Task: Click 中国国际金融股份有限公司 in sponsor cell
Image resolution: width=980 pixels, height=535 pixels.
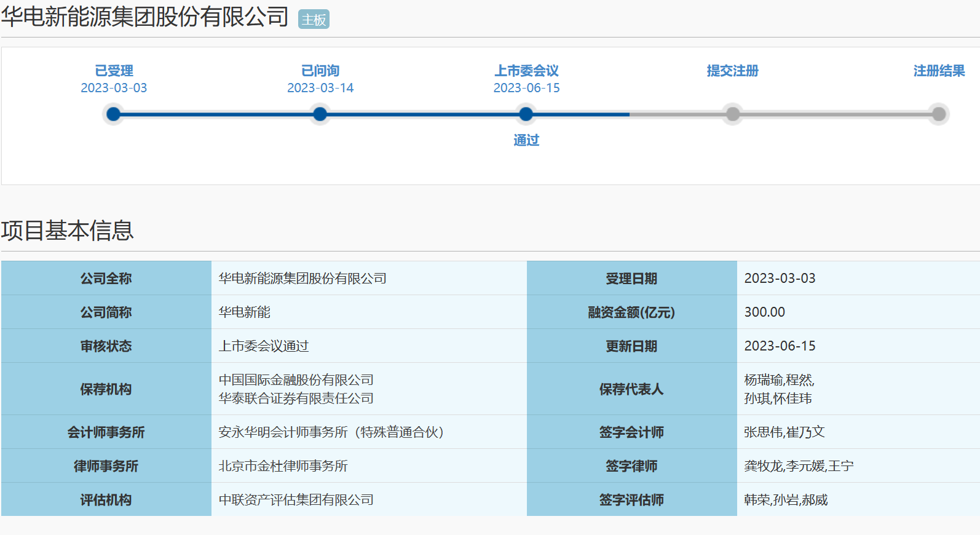Action: pyautogui.click(x=296, y=380)
